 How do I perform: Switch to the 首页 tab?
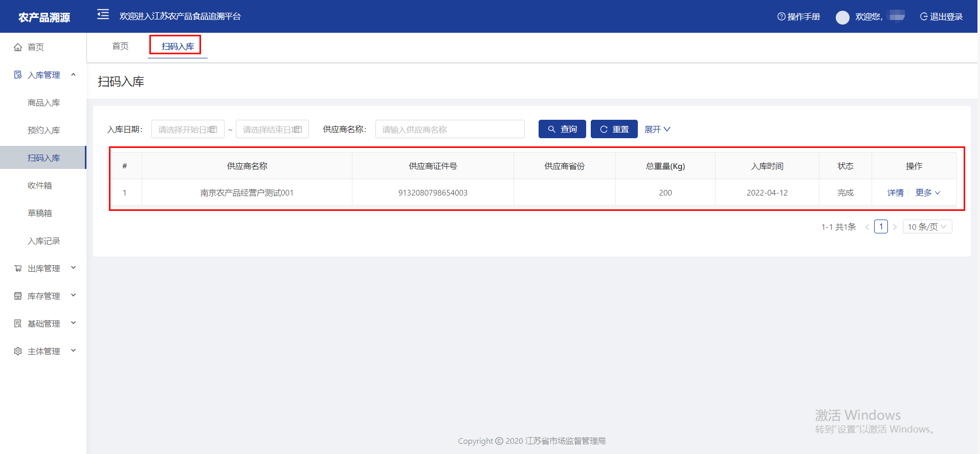point(120,46)
